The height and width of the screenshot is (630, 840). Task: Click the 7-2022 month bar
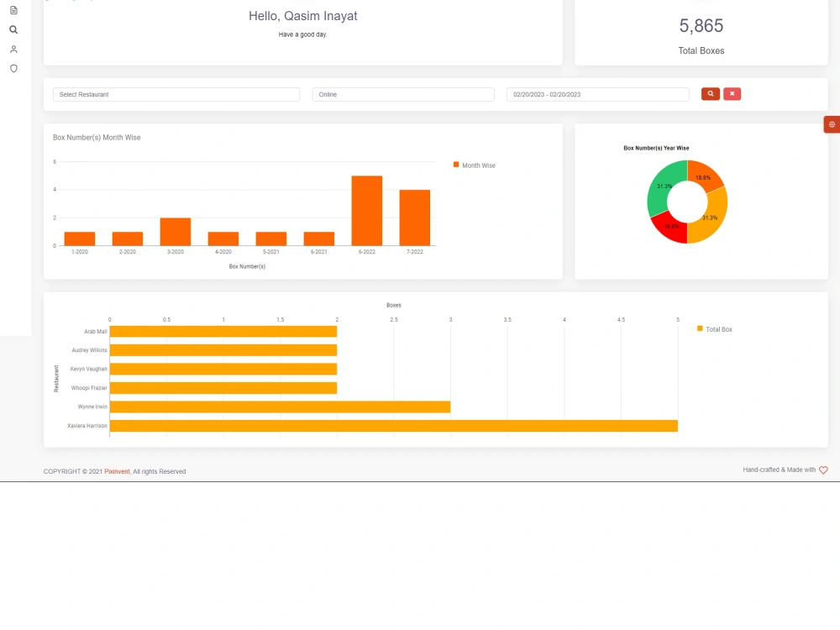(415, 218)
